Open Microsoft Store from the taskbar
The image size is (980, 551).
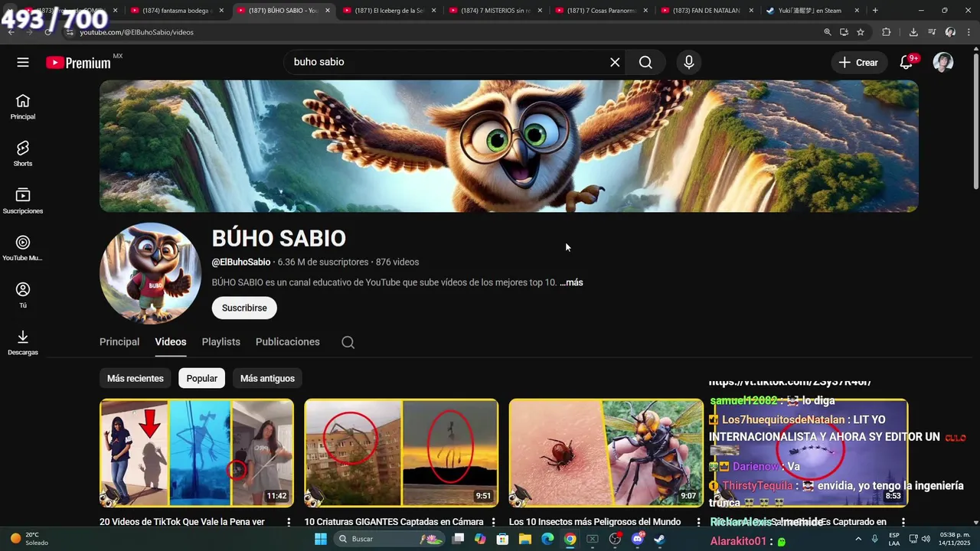coord(503,539)
